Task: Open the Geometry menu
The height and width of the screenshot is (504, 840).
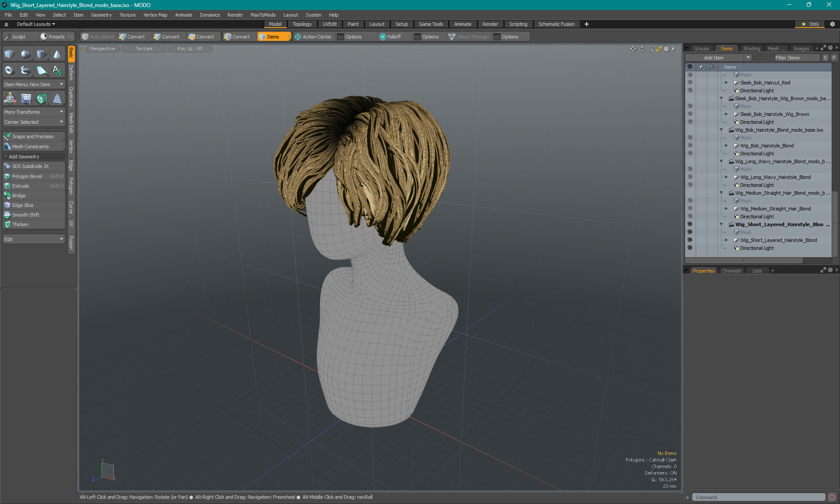Action: 101,15
